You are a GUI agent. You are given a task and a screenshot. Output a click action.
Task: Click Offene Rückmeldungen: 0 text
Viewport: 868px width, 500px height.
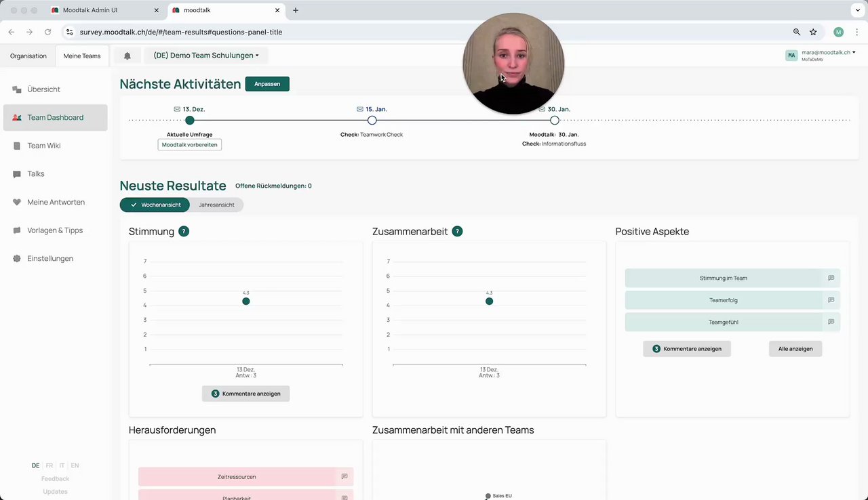pos(273,186)
